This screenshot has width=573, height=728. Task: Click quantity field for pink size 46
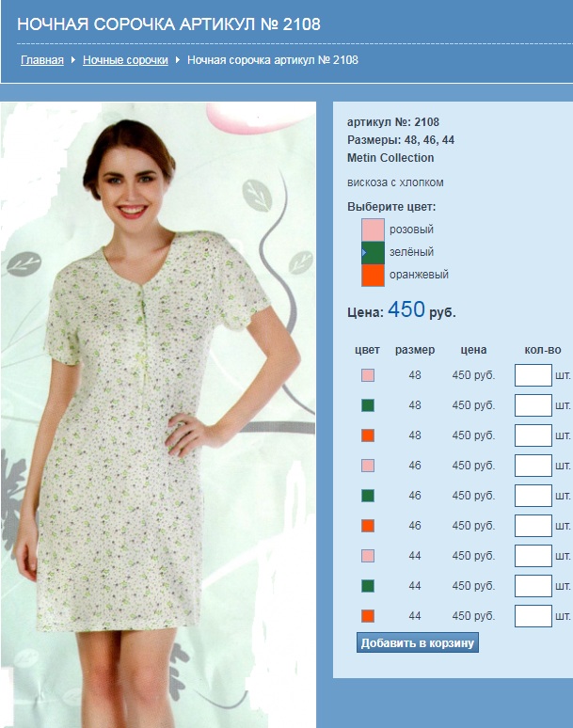[x=533, y=466]
